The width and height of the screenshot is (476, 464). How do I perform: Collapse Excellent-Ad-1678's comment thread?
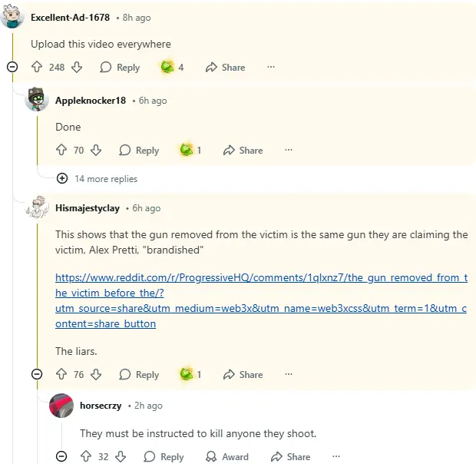(x=12, y=68)
